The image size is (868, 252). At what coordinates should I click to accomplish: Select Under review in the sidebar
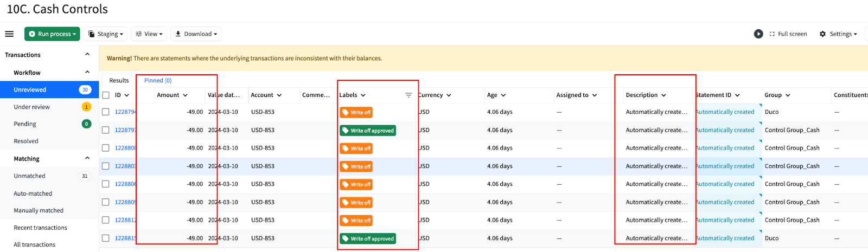click(49, 107)
